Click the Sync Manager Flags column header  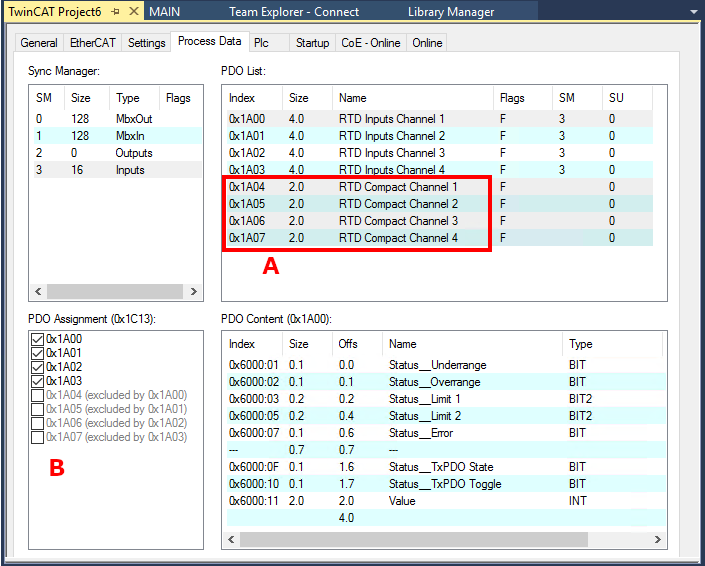coord(181,98)
